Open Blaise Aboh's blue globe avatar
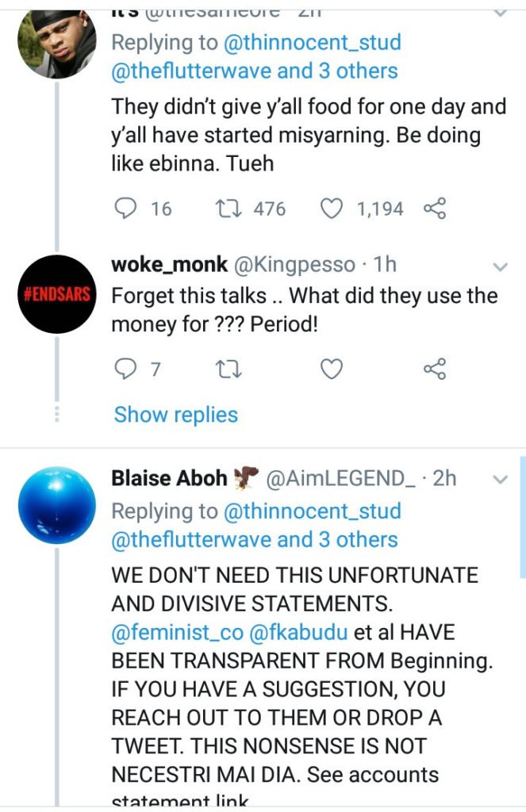This screenshot has height=812, width=526. [x=57, y=505]
